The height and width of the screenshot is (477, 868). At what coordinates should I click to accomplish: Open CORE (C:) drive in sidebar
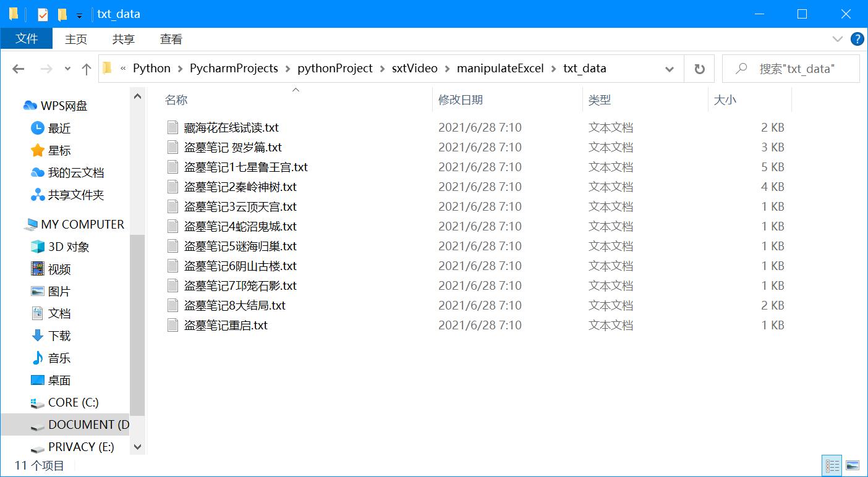73,402
